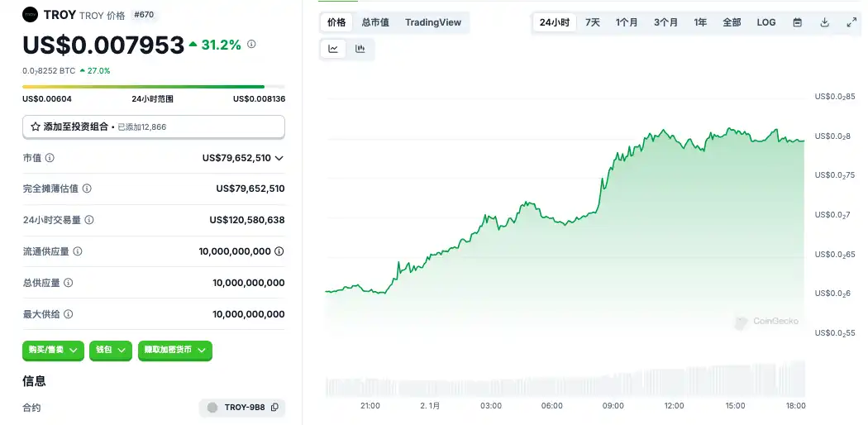The image size is (868, 425).
Task: Click info icon next to 完全摊薄估值
Action: coord(87,189)
